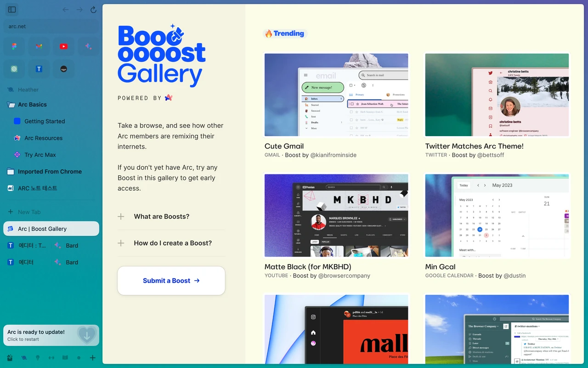Click the GOOGLE CALENDAR category label
The height and width of the screenshot is (368, 588).
coord(449,276)
